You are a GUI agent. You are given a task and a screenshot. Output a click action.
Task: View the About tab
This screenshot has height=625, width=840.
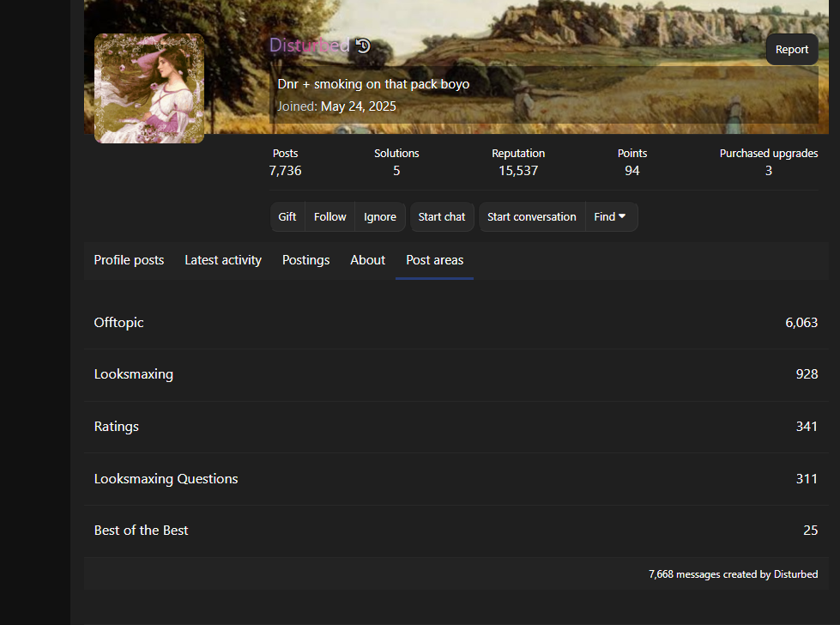click(367, 260)
